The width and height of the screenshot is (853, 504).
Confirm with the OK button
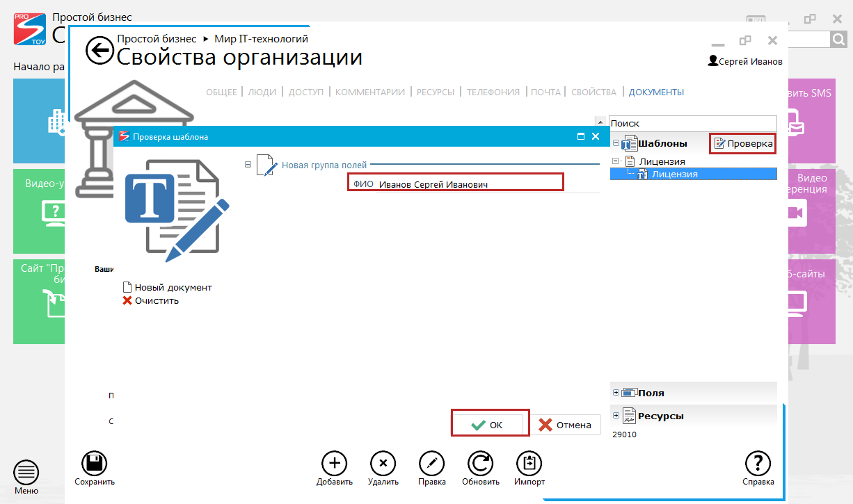coord(490,425)
